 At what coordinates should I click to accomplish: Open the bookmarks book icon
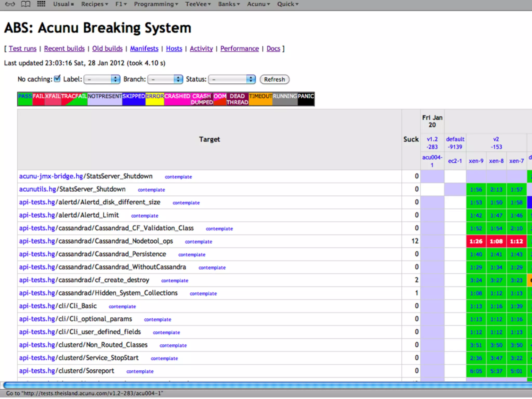coord(25,4)
